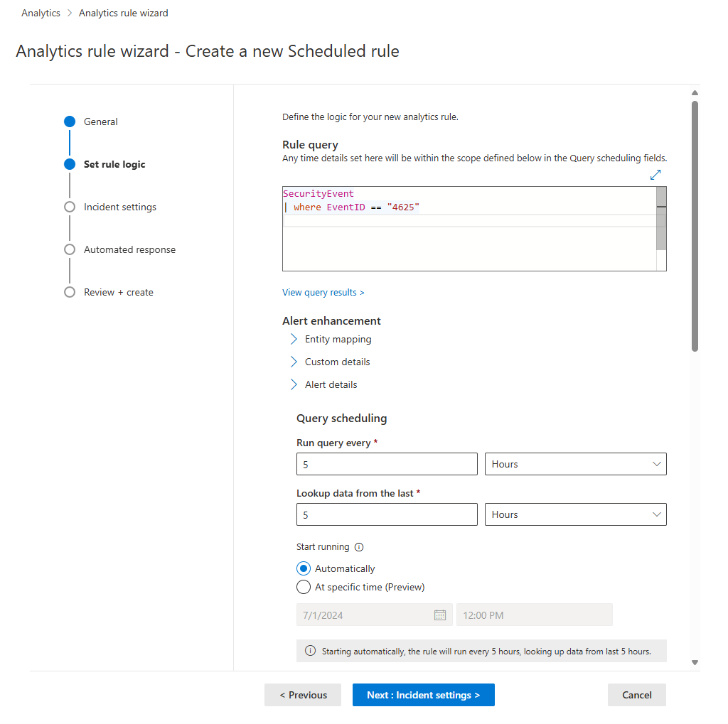This screenshot has width=728, height=724.
Task: Click the Automated response step circle
Action: coord(69,249)
